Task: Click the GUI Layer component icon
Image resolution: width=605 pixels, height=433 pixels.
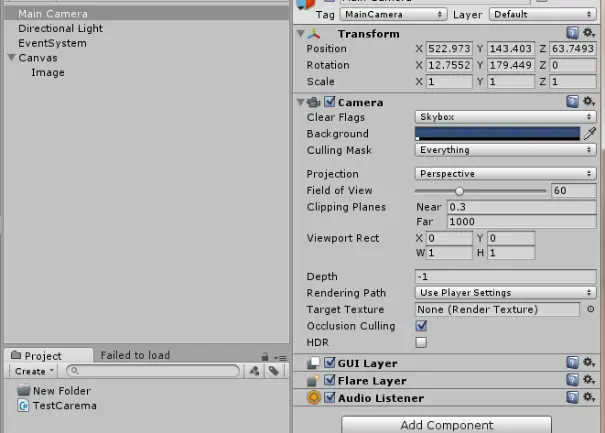Action: click(313, 363)
